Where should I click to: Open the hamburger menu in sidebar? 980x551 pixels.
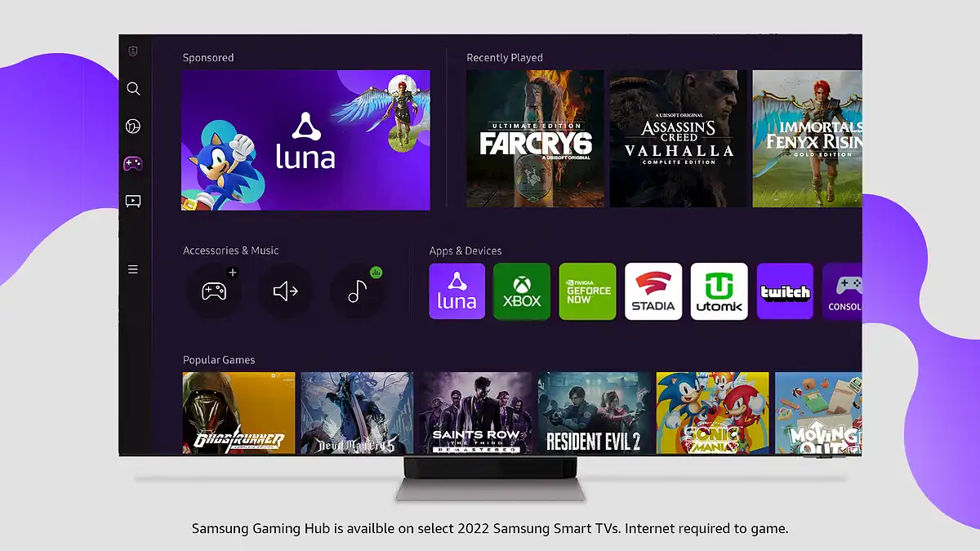point(133,269)
